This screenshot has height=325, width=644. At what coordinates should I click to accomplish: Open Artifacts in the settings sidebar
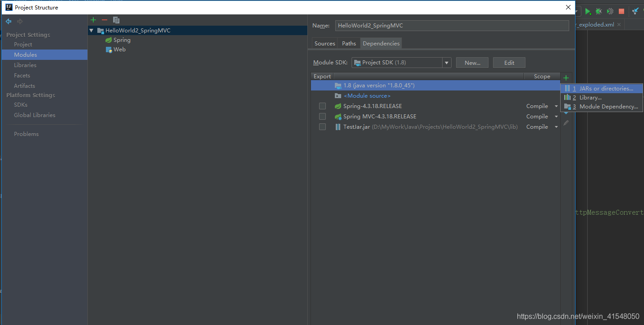click(24, 86)
